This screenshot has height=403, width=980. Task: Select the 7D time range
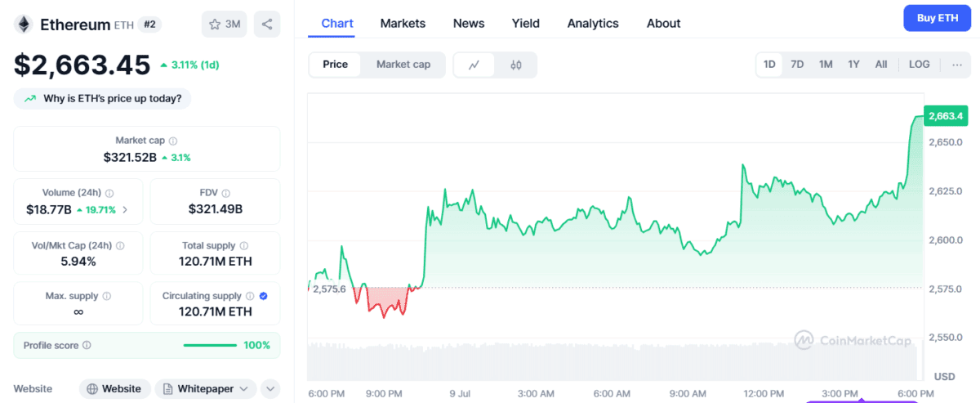click(797, 65)
